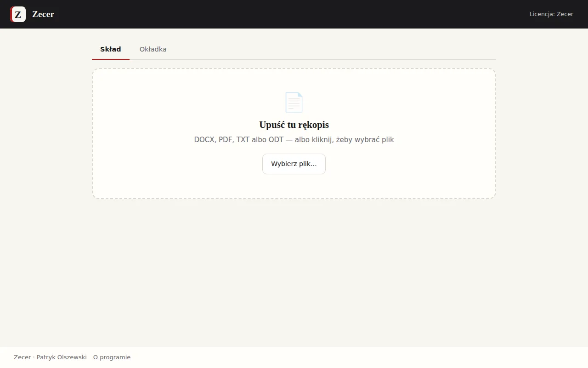Click the DOCX, PDF, TXT albo ODT hint text
The image size is (588, 368).
[294, 140]
